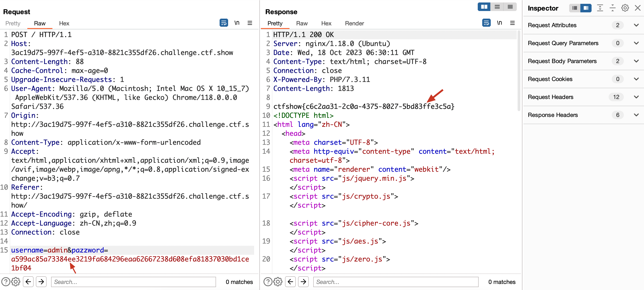
Task: Dock Inspector panel to the left
Action: 575,8
